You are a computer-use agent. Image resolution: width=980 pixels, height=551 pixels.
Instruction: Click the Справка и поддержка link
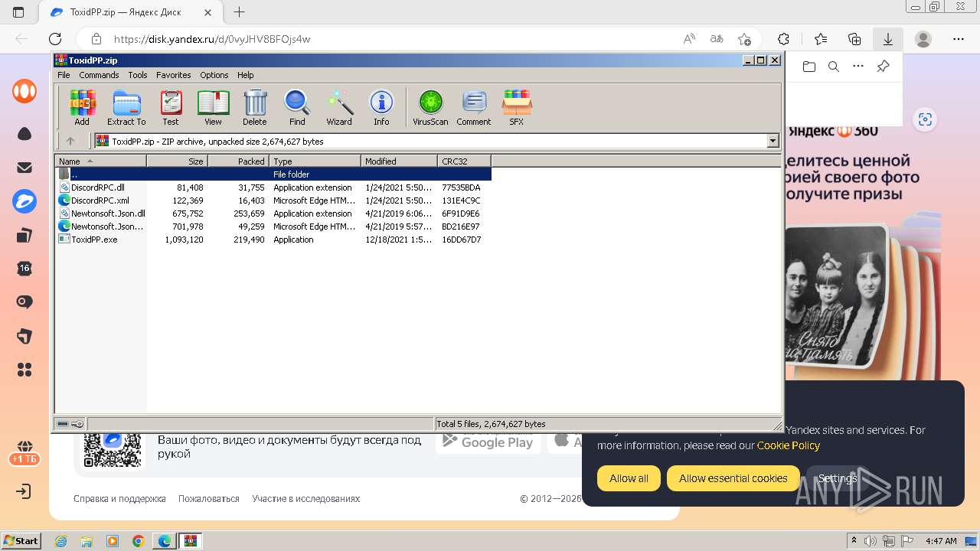coord(119,498)
